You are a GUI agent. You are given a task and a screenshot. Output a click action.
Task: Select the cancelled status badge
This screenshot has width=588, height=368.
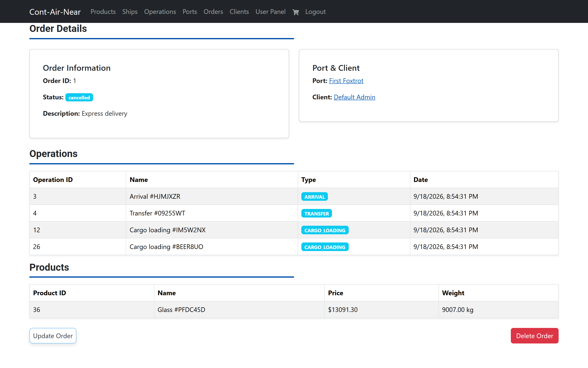click(x=79, y=97)
